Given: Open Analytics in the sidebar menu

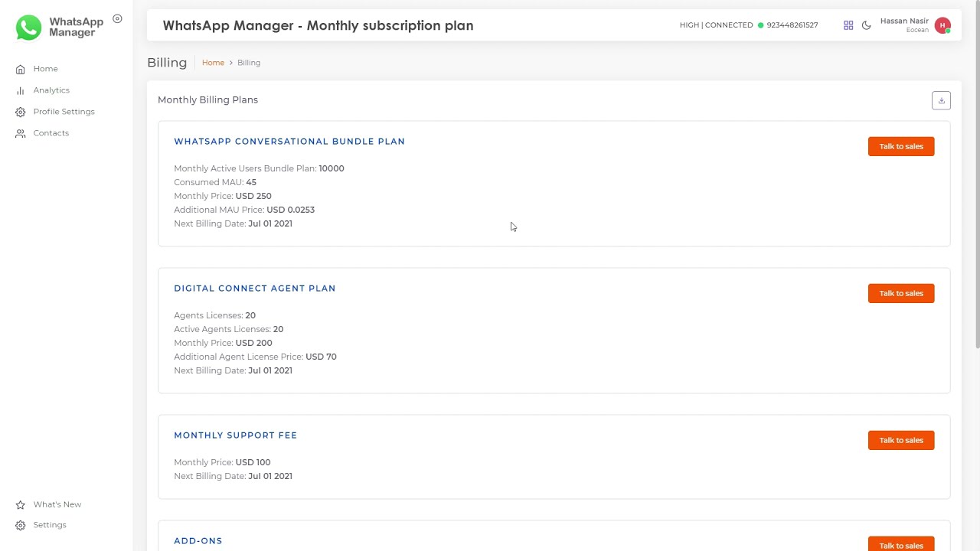Looking at the screenshot, I should click(x=51, y=90).
